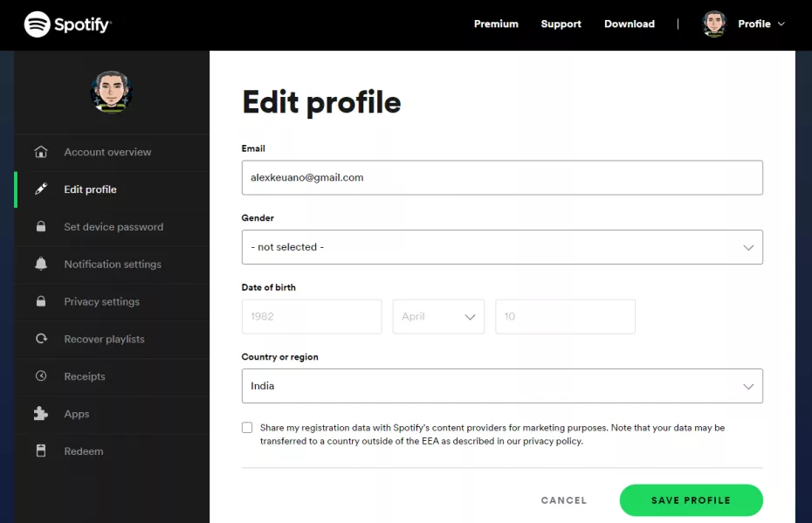Click the Recover playlists refresh icon
This screenshot has width=812, height=523.
coord(41,339)
